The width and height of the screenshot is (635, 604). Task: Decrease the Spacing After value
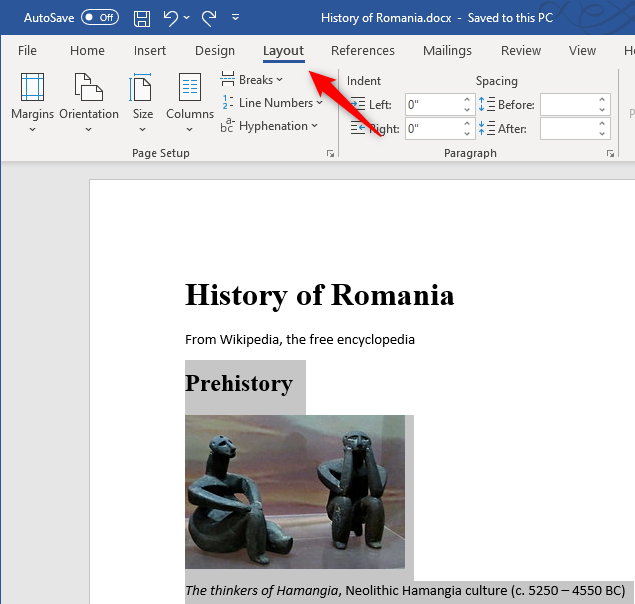(x=602, y=134)
